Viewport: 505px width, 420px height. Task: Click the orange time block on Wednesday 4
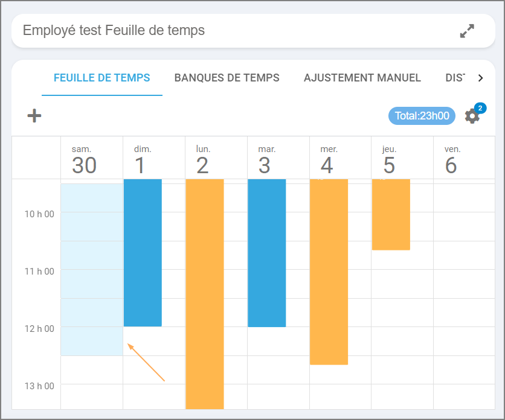point(329,272)
